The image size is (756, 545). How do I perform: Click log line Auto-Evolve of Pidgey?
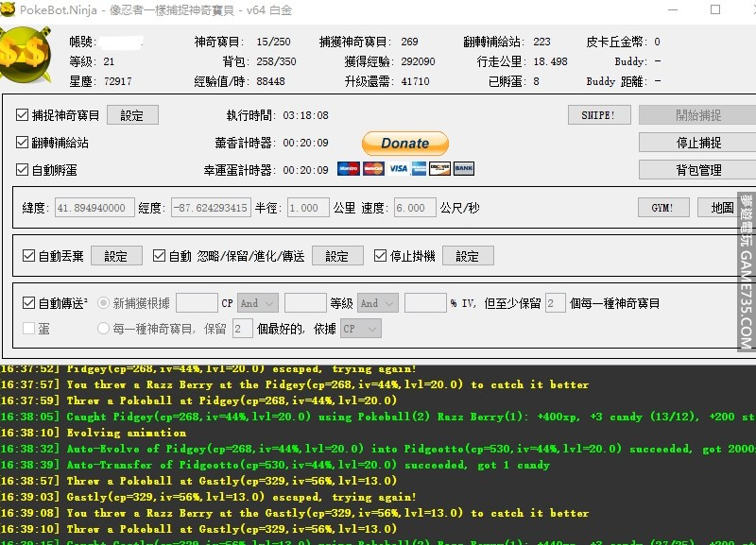(x=378, y=449)
